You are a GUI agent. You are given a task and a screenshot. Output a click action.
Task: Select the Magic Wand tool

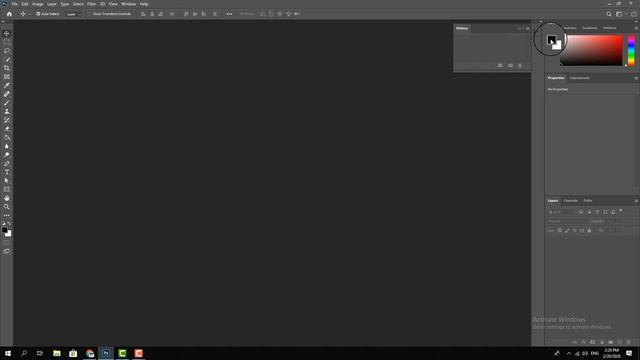point(7,60)
